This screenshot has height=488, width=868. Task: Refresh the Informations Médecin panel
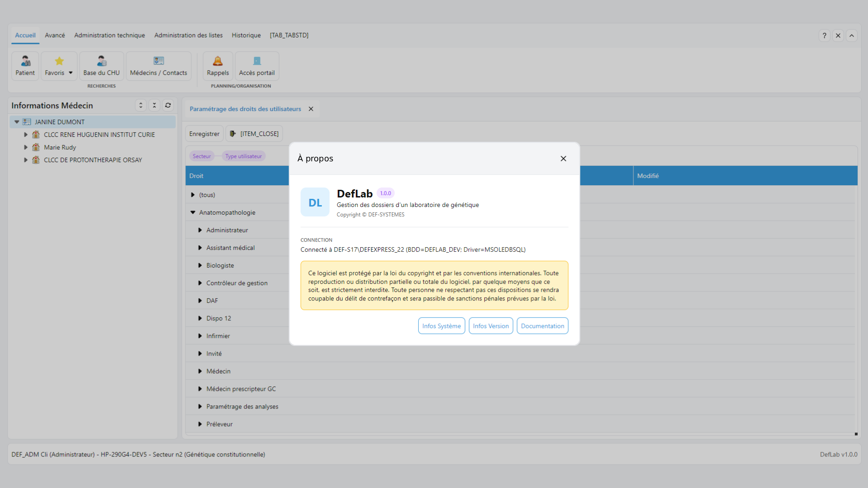coord(168,105)
